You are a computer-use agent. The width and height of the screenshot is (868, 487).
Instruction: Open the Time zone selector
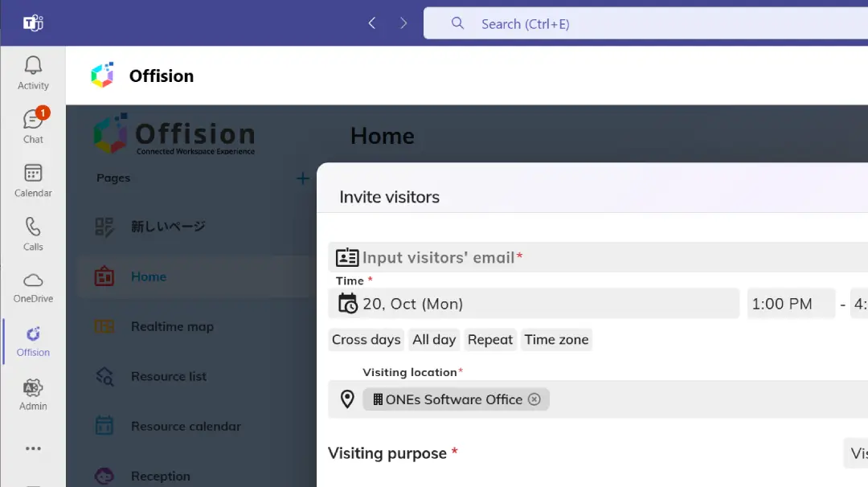tap(556, 340)
